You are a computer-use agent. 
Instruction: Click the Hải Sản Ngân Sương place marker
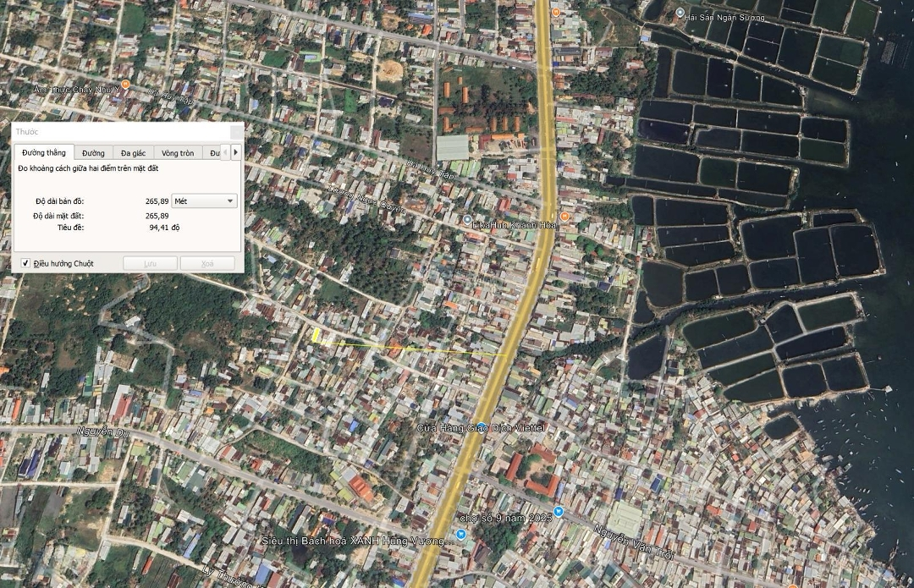pyautogui.click(x=680, y=13)
